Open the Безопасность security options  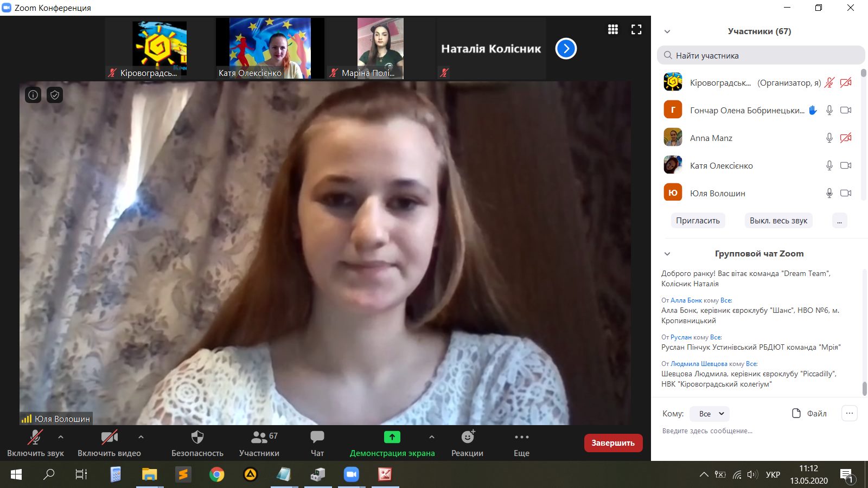point(197,443)
